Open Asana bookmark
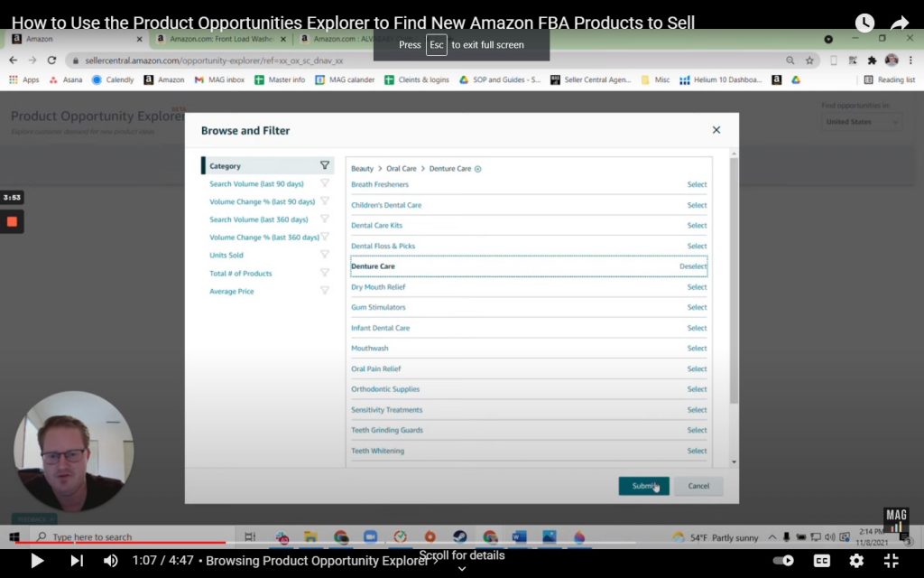Screen dimensions: 924x578 tap(65, 79)
